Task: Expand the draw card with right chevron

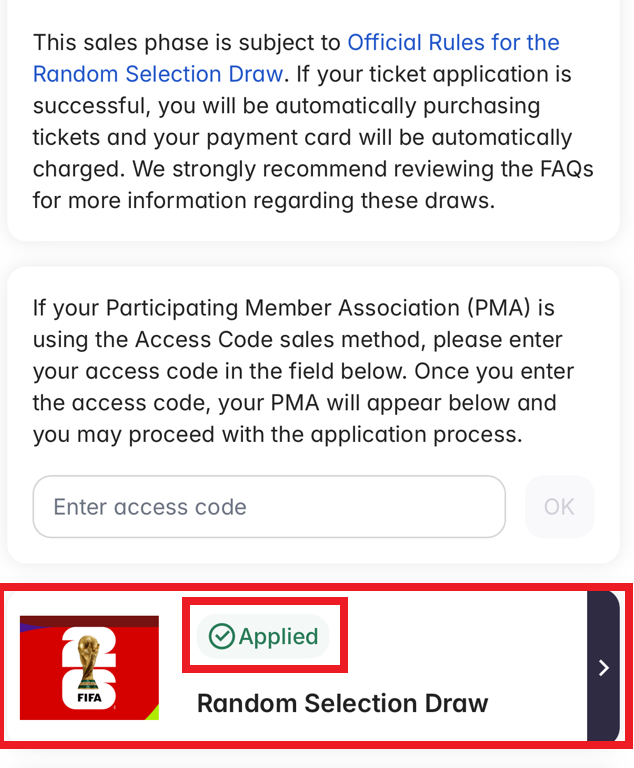Action: pos(603,668)
